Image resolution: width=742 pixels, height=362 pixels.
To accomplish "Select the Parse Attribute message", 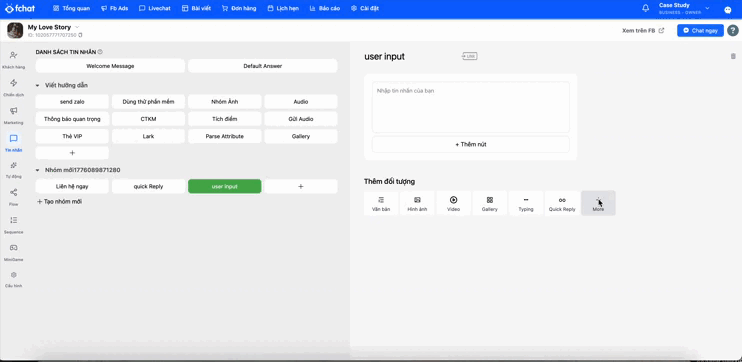I will pos(225,136).
